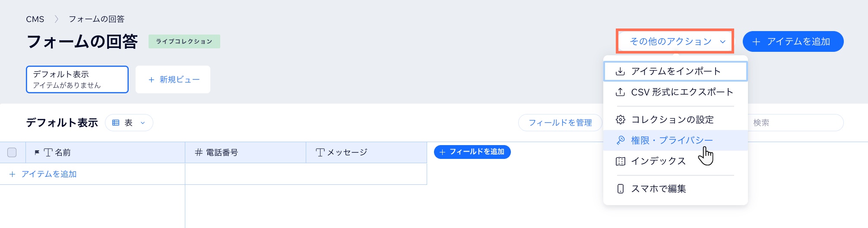
Task: Click the smartphone edit icon
Action: pos(621,189)
